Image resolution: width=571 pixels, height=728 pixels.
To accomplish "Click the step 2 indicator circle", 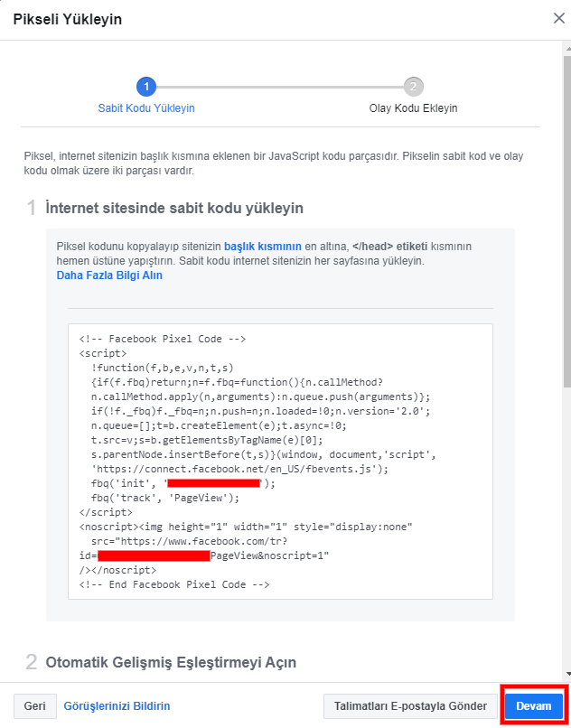I will pyautogui.click(x=413, y=88).
